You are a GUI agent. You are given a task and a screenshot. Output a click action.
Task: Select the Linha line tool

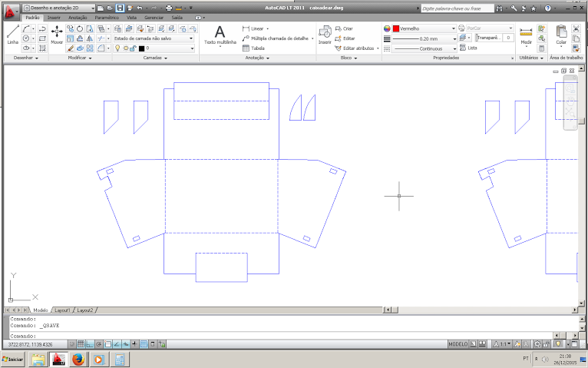[x=13, y=35]
